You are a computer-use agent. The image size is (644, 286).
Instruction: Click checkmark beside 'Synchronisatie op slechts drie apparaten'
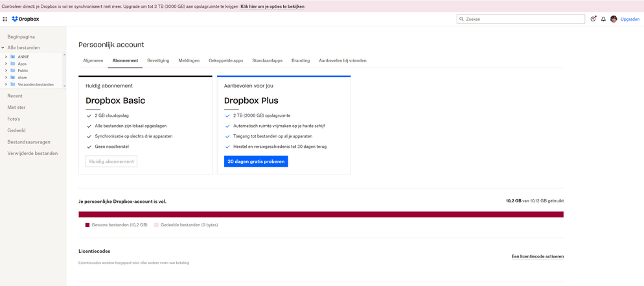tap(89, 136)
